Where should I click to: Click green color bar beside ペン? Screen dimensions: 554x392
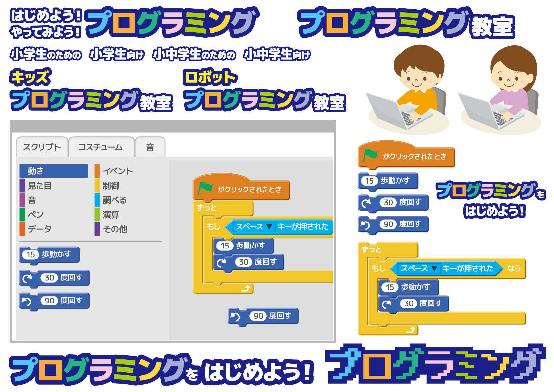[x=22, y=215]
